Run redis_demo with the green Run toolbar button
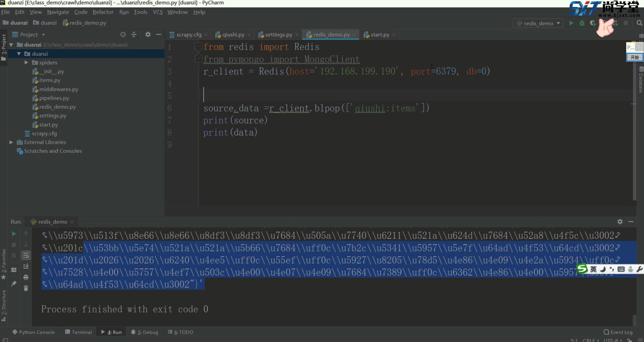644x342 pixels. click(571, 23)
